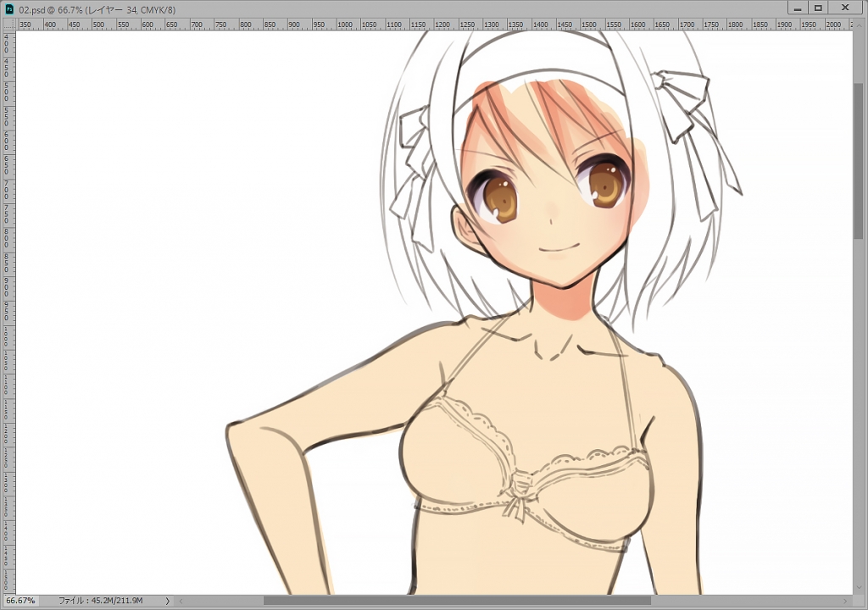Click the vertical scrollbar thumb
Image resolution: width=868 pixels, height=610 pixels.
tap(859, 161)
